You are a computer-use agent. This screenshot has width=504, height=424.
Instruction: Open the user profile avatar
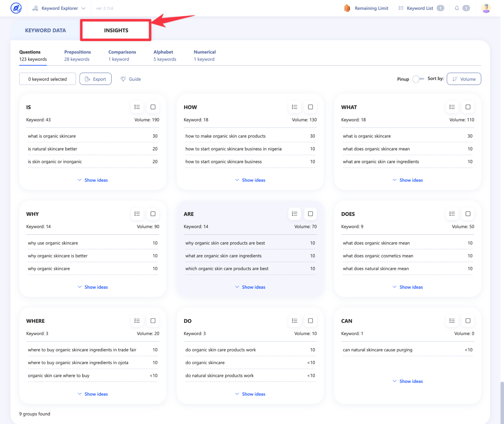click(x=486, y=8)
